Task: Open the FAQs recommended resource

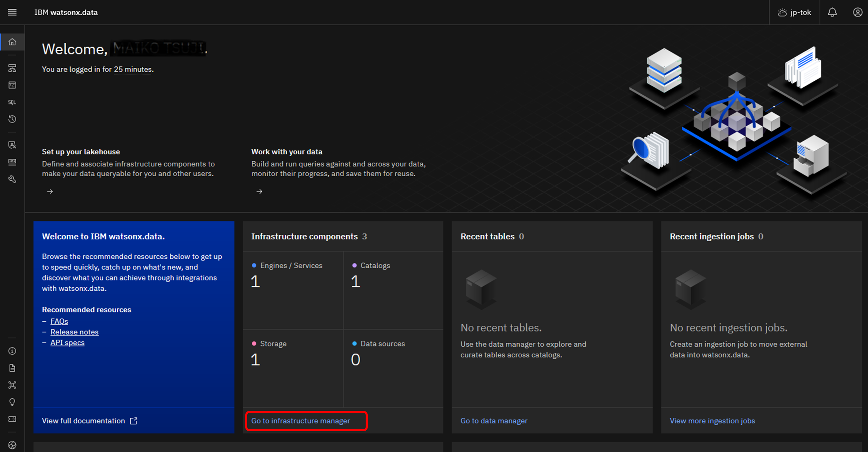Action: coord(59,321)
